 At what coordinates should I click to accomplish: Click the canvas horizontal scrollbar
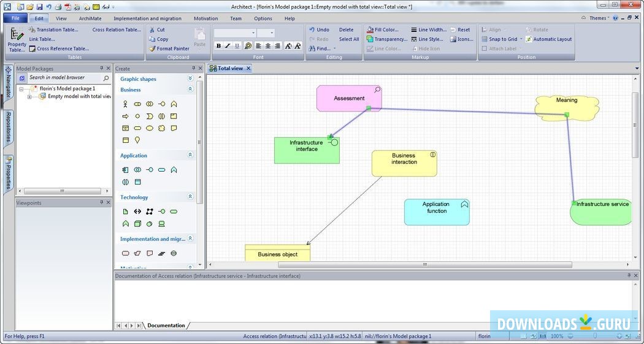pos(424,265)
